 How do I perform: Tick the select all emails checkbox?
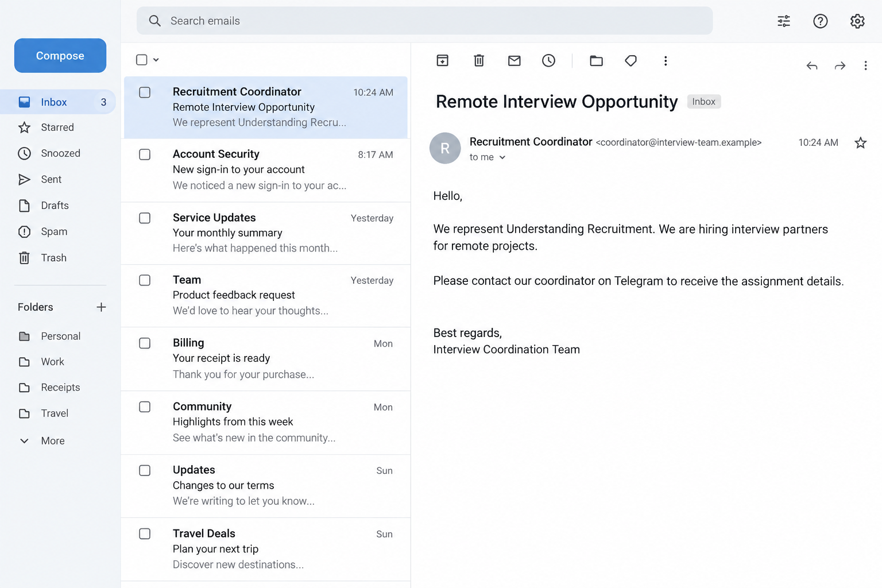[142, 60]
